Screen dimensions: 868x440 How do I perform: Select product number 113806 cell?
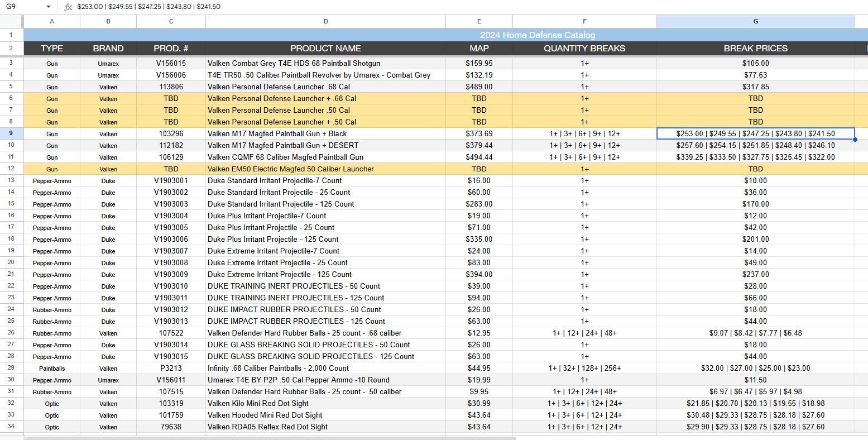point(171,87)
